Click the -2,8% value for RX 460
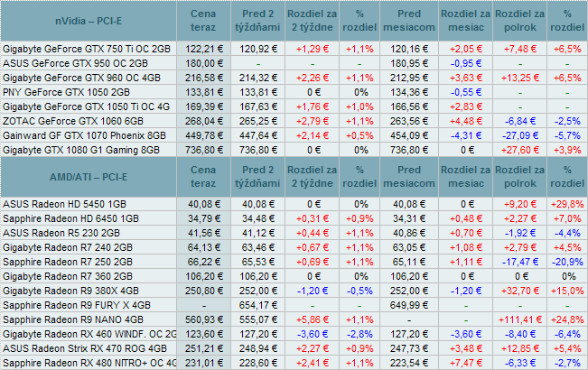 coord(359,334)
